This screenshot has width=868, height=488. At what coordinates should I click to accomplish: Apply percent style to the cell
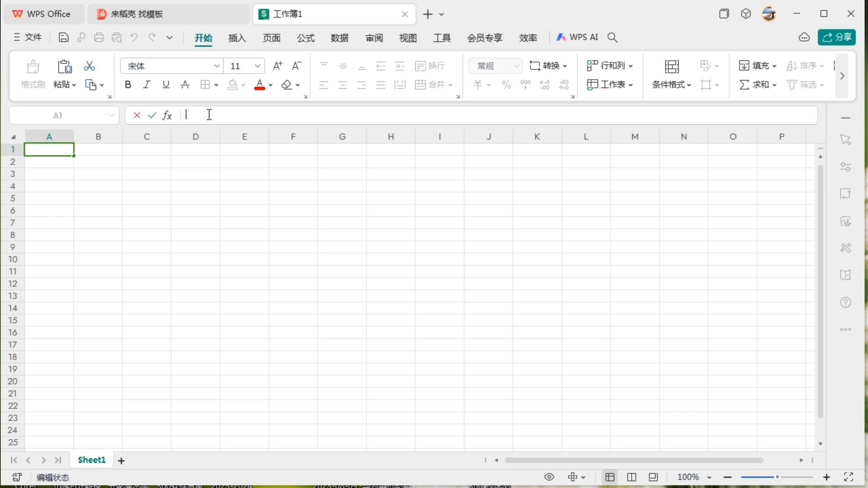pyautogui.click(x=506, y=84)
